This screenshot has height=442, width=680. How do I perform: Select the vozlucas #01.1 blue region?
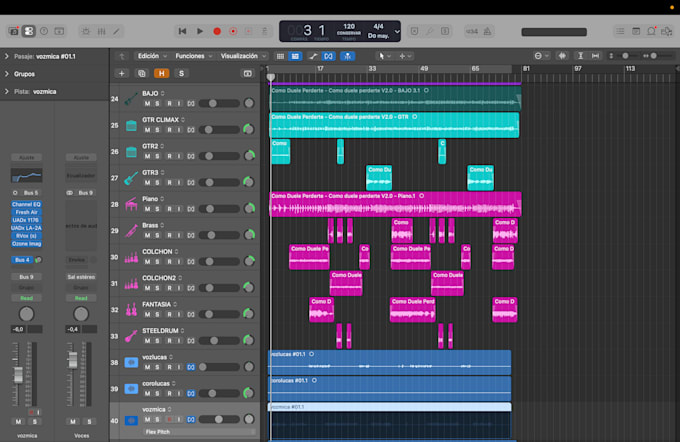389,362
